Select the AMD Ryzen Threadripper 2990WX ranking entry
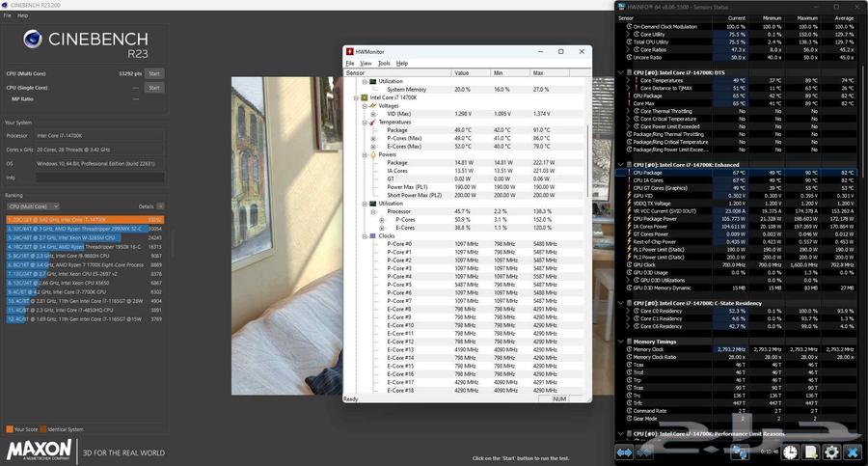The height and width of the screenshot is (466, 868). (85, 229)
